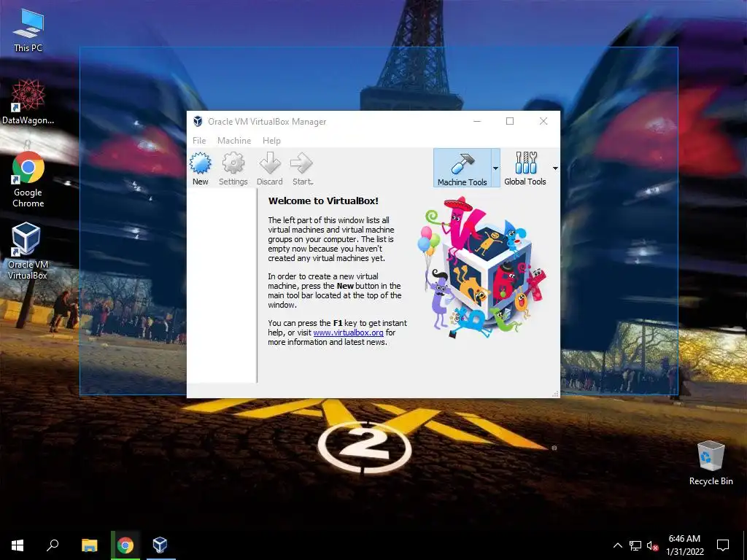Switch to Chrome in the taskbar
The height and width of the screenshot is (560, 747).
coord(125,545)
